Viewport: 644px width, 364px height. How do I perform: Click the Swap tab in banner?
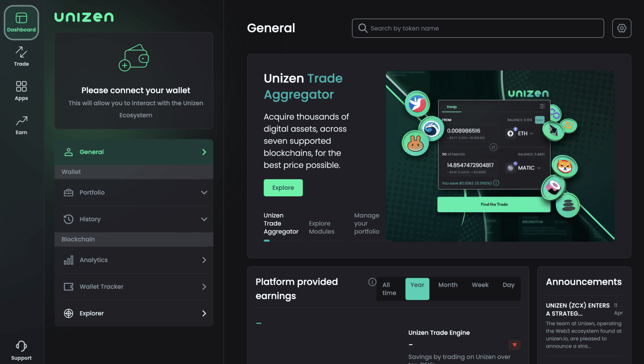point(452,107)
